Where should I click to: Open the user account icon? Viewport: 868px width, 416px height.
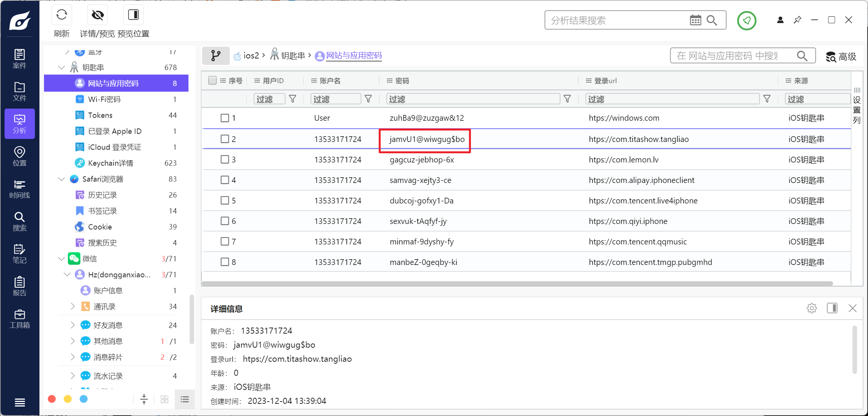tap(780, 20)
